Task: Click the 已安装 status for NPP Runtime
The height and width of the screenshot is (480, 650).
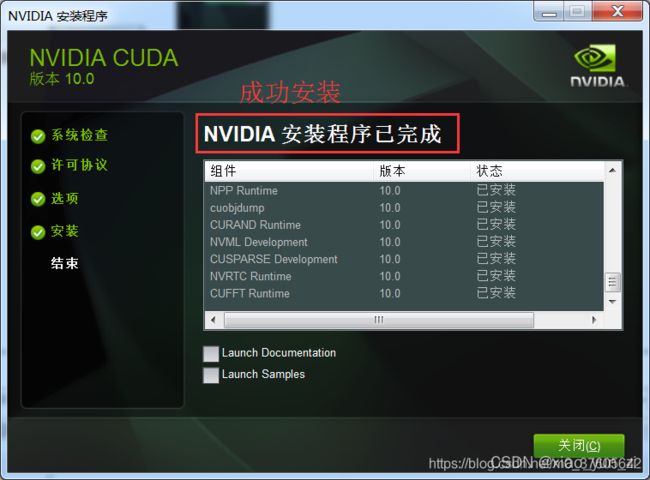Action: point(496,190)
